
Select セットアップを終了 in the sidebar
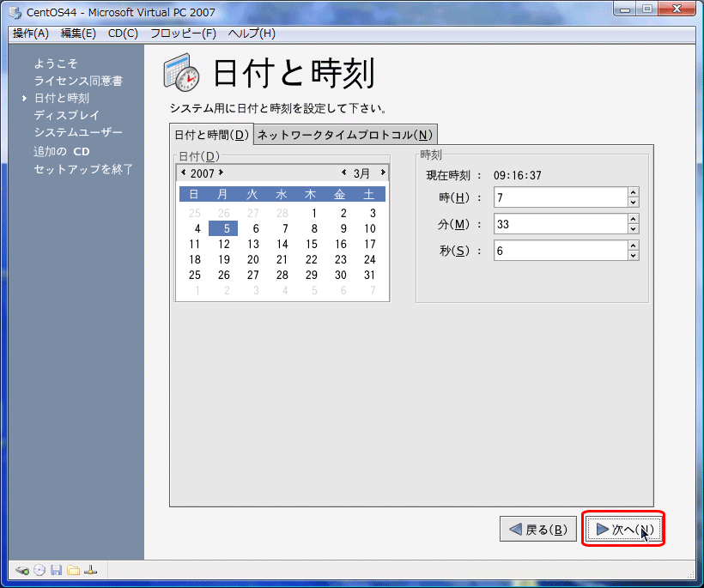(83, 169)
